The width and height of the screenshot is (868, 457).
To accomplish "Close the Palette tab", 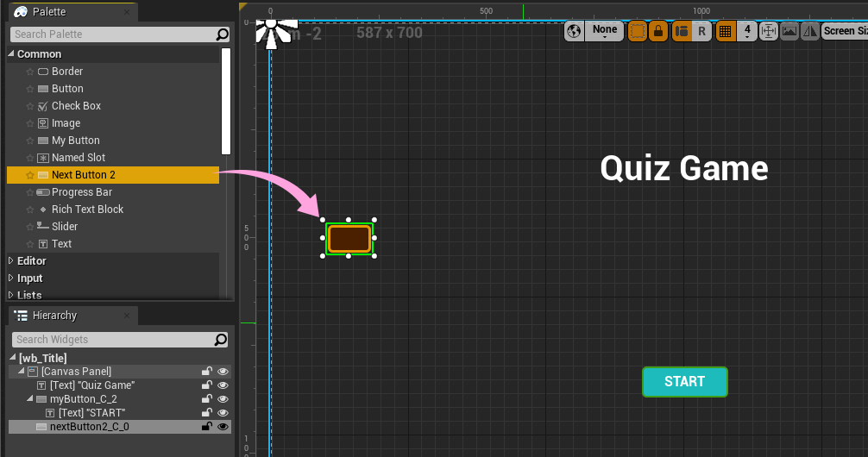I will pyautogui.click(x=127, y=11).
